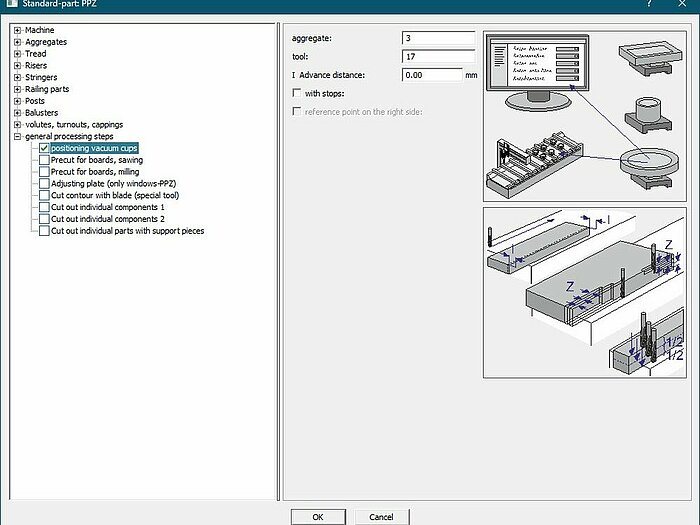Select the Risers tree label
This screenshot has width=700, height=525.
coord(36,66)
